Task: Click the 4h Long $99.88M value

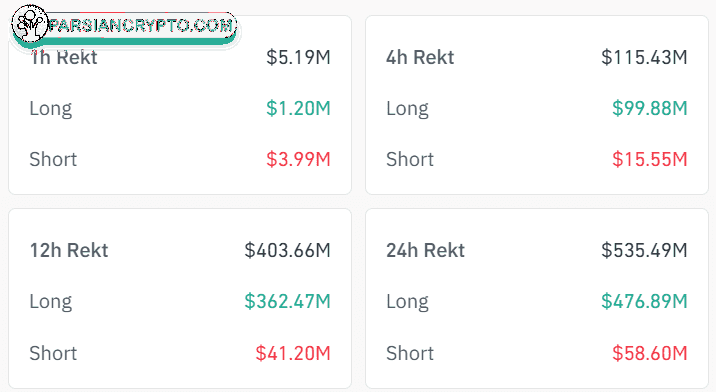Action: point(649,108)
